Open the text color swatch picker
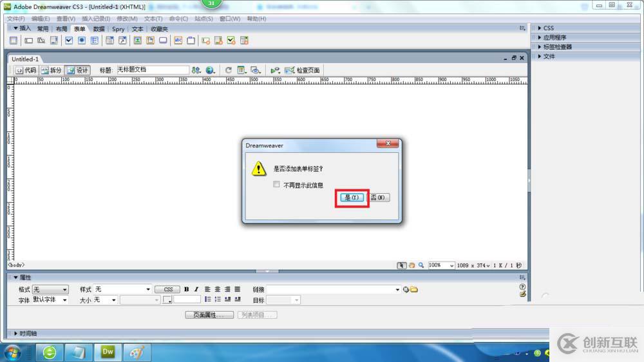This screenshot has height=362, width=644. click(x=167, y=300)
